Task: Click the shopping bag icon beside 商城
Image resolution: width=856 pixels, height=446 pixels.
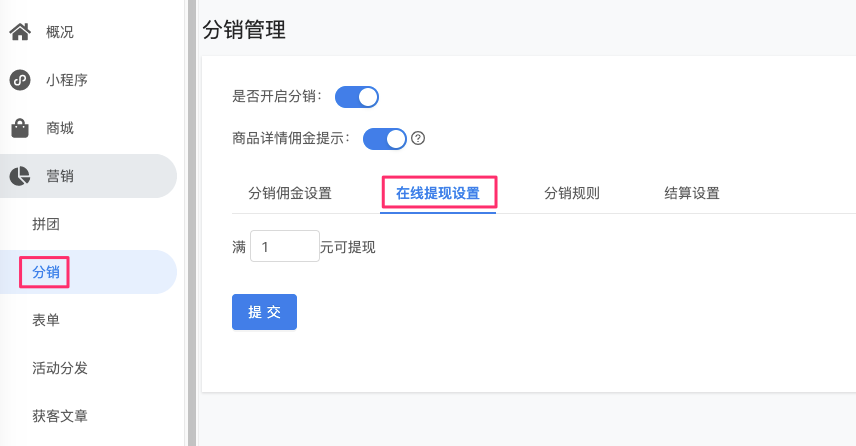Action: point(20,128)
